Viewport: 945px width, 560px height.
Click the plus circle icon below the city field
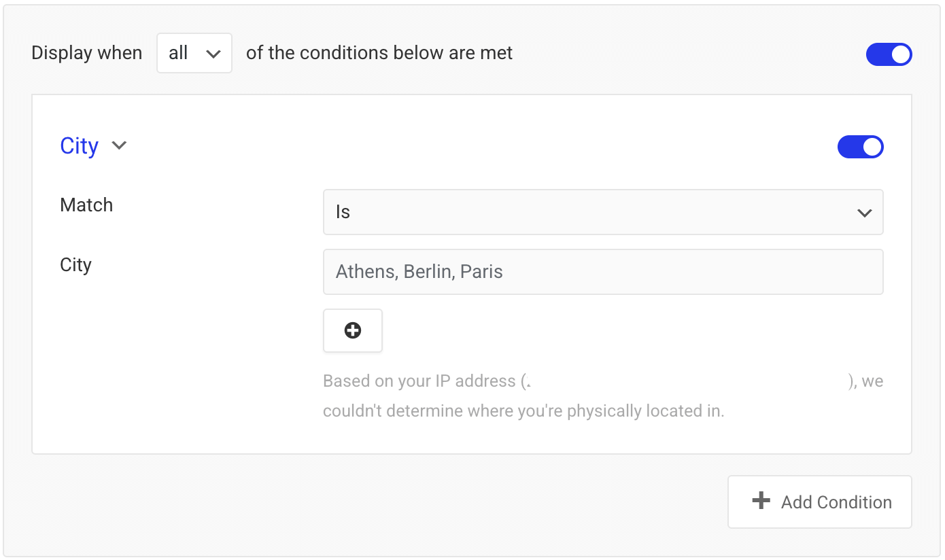353,330
